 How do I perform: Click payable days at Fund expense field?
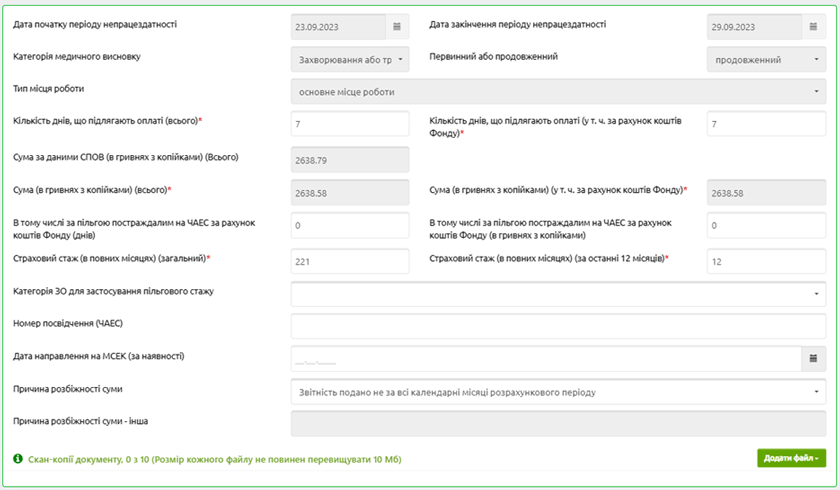766,124
